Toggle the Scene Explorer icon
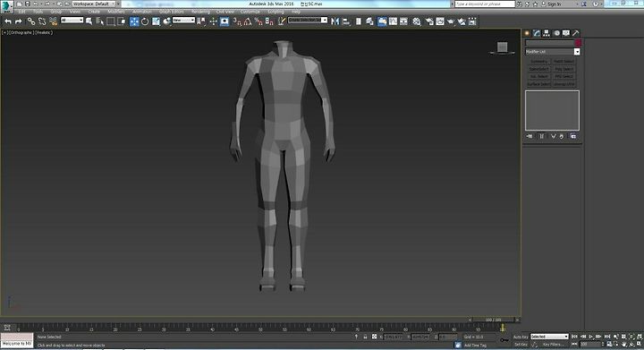Screen dimensions: 644x350 [359, 21]
